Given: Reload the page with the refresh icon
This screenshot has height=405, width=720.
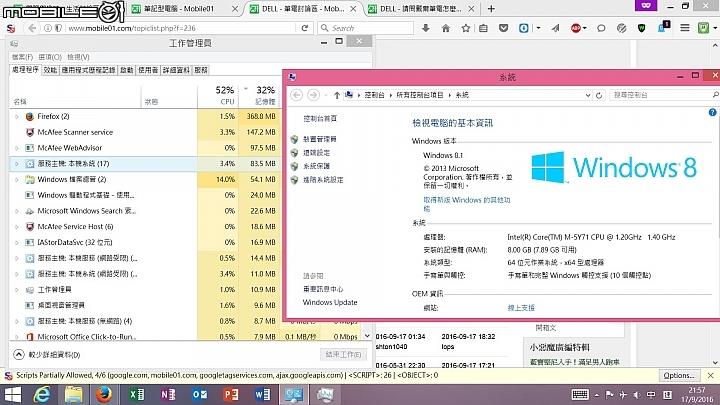Looking at the screenshot, I should pos(304,28).
